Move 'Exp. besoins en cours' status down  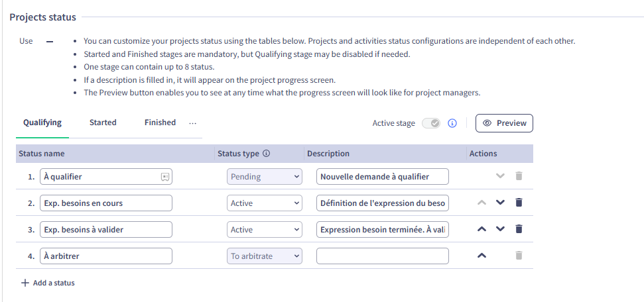[501, 203]
